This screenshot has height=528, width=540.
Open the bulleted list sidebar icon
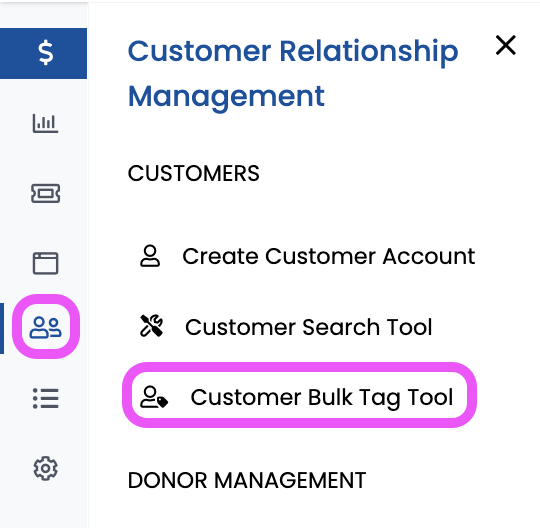pyautogui.click(x=45, y=398)
